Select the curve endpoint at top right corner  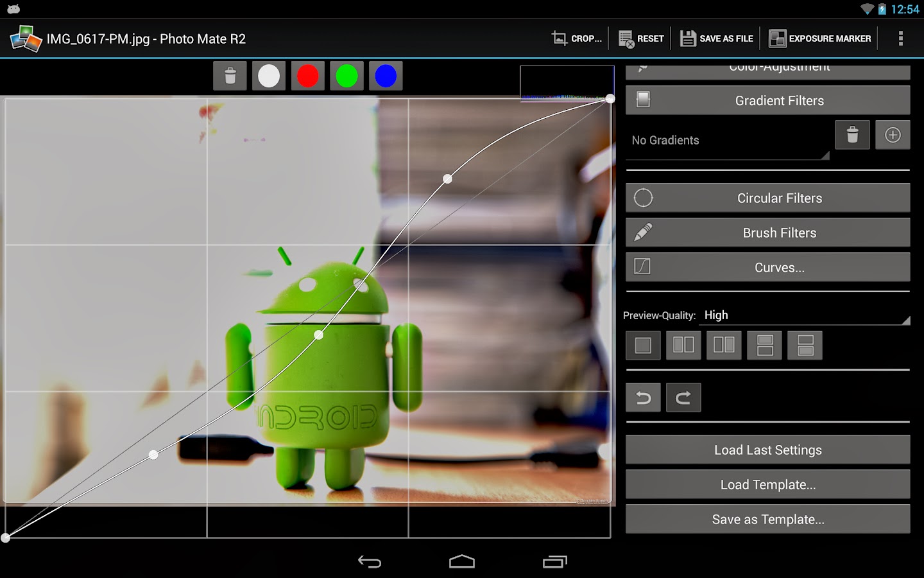point(610,98)
